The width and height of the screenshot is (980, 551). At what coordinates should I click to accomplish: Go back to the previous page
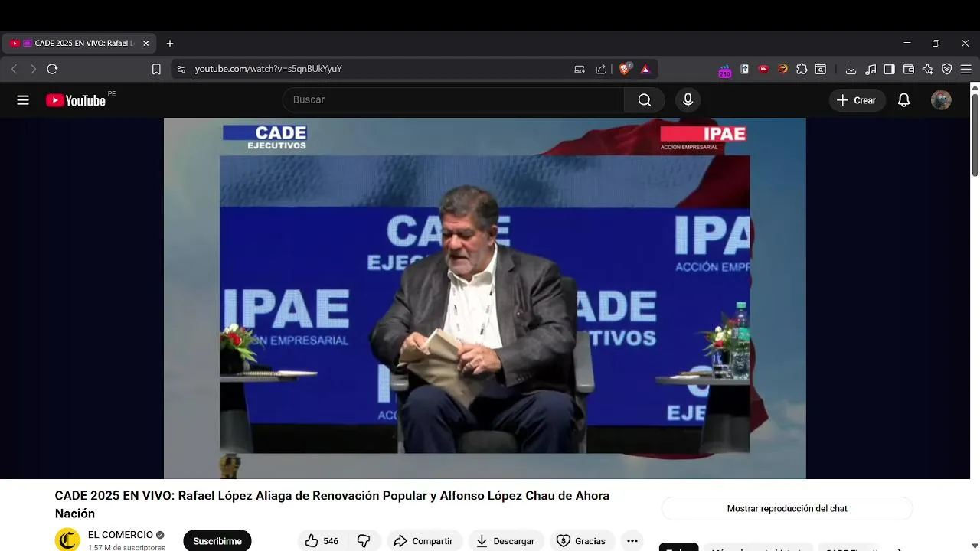14,69
